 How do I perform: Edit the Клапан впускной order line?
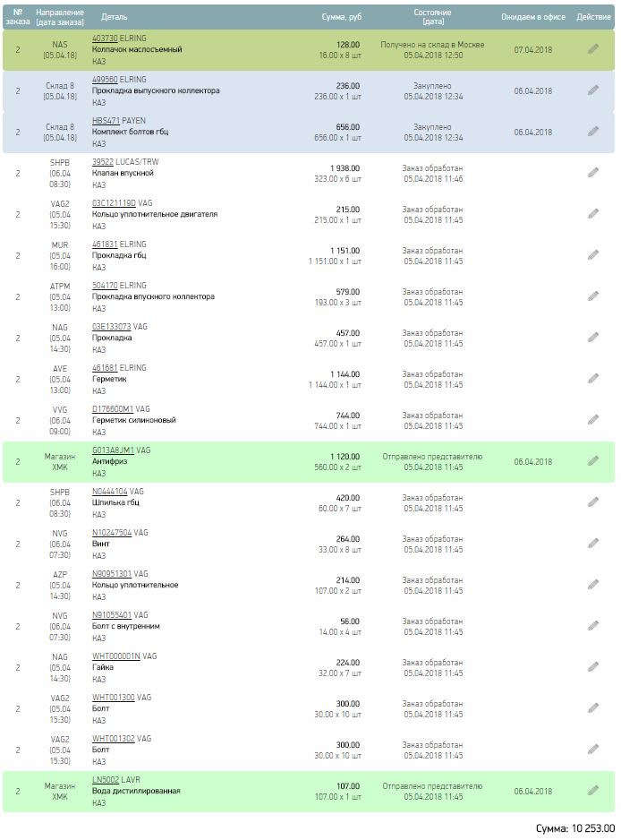pyautogui.click(x=593, y=173)
